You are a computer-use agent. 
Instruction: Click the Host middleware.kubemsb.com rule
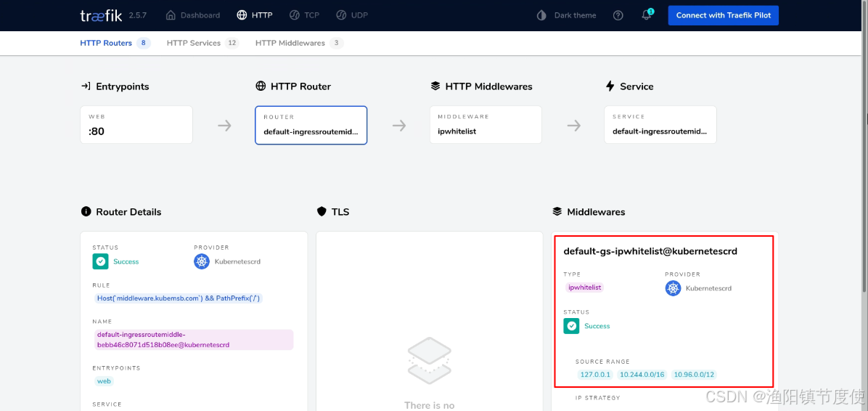tap(179, 298)
